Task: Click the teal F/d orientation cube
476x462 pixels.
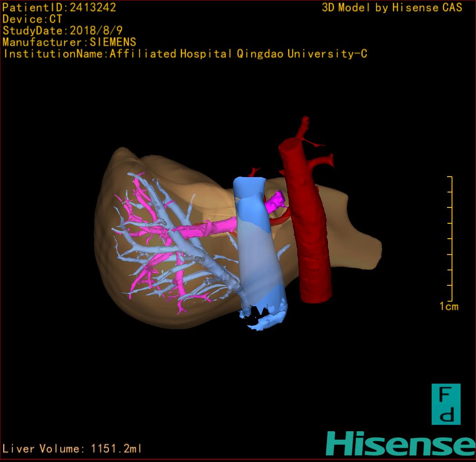Action: tap(446, 404)
